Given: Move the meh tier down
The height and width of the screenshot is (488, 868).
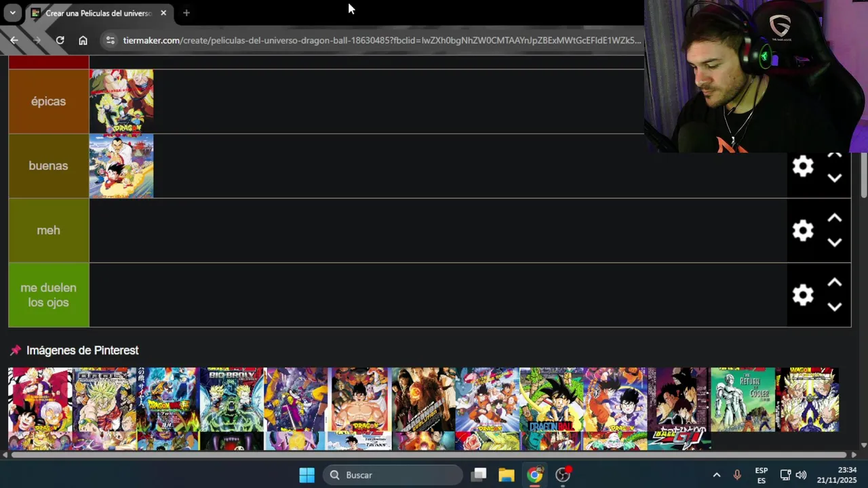Looking at the screenshot, I should pyautogui.click(x=835, y=242).
